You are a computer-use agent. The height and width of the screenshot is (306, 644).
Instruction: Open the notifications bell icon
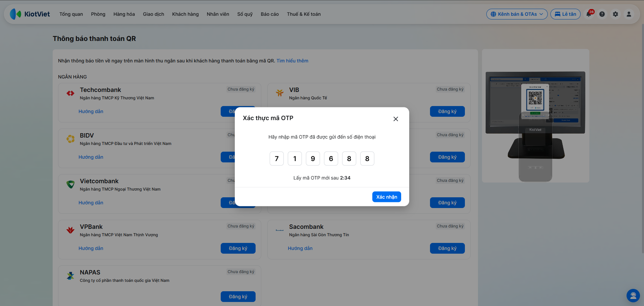coord(589,14)
